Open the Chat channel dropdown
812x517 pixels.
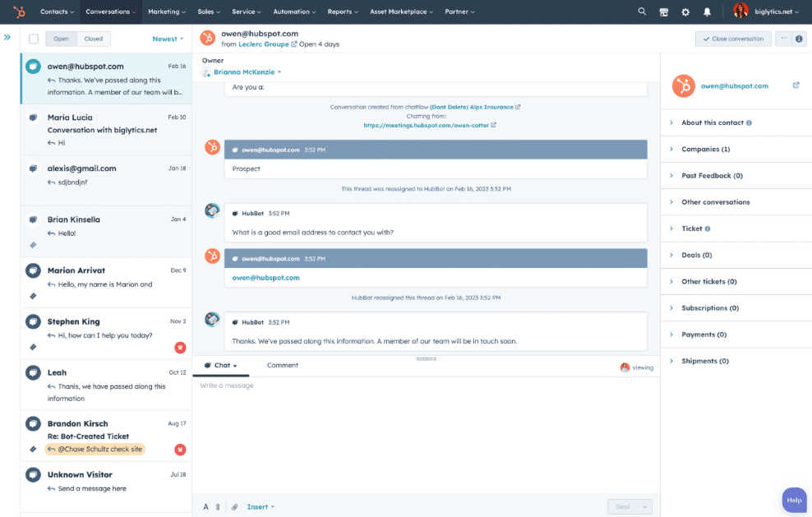tap(220, 365)
